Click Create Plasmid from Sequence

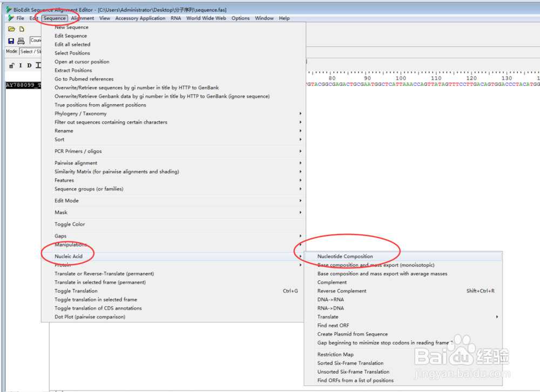tap(403, 334)
